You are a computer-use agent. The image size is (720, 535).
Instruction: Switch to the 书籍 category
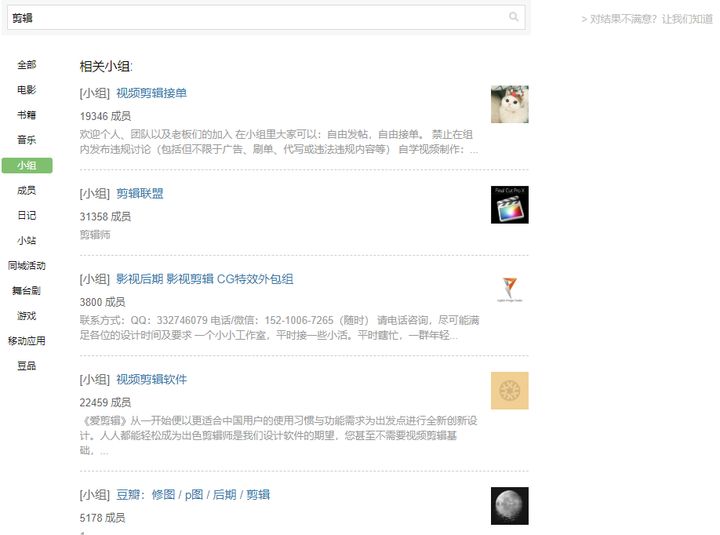[x=27, y=115]
